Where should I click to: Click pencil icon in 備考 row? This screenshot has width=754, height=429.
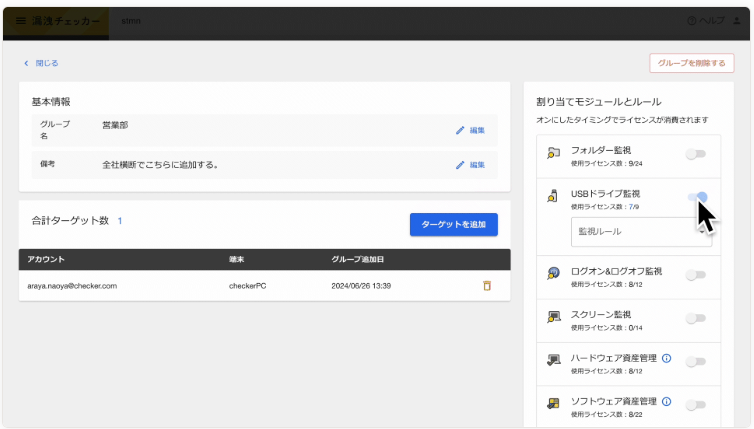(x=460, y=165)
